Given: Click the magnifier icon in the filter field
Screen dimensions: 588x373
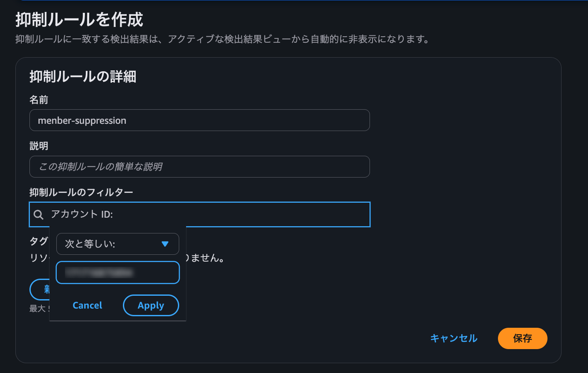Looking at the screenshot, I should click(38, 214).
